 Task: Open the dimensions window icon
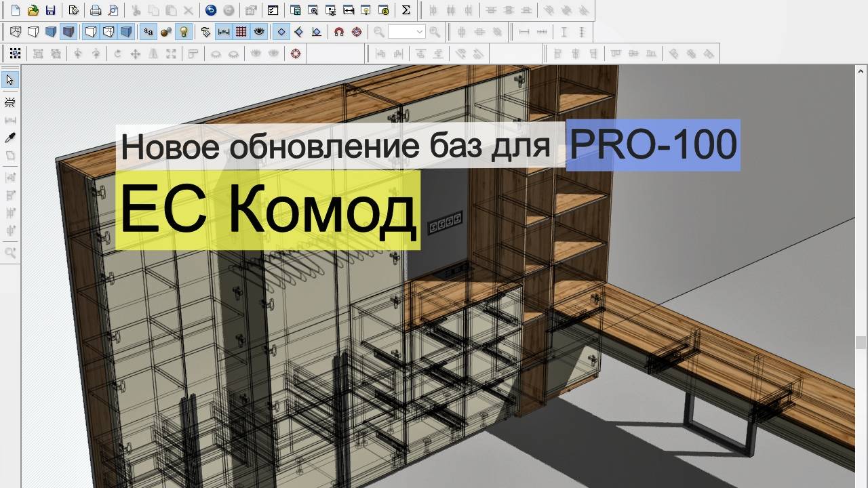[349, 10]
